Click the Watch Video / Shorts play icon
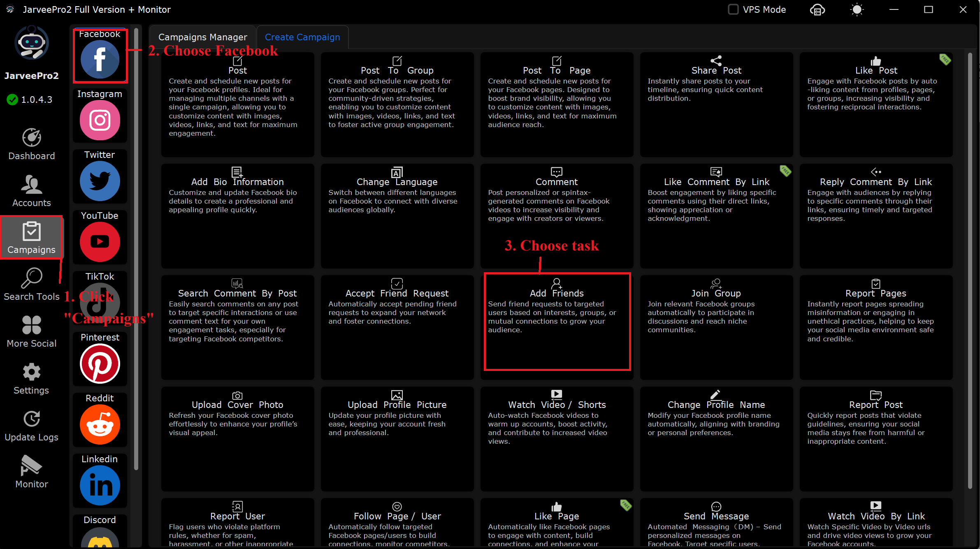The height and width of the screenshot is (549, 980). click(557, 394)
